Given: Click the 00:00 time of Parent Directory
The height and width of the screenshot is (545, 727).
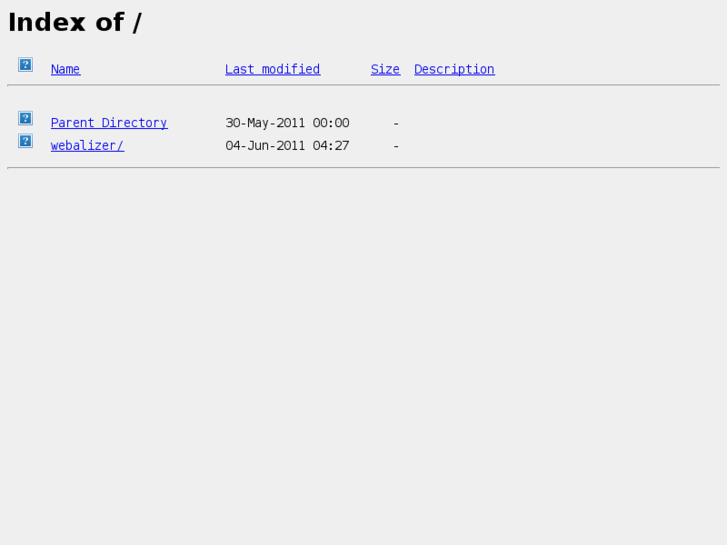Looking at the screenshot, I should [x=331, y=123].
